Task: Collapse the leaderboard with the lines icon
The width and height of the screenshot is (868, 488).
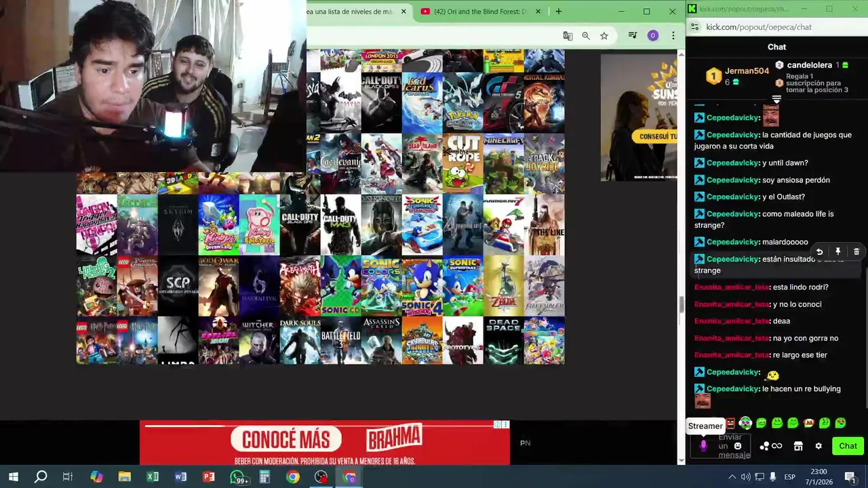Action: coord(776,100)
